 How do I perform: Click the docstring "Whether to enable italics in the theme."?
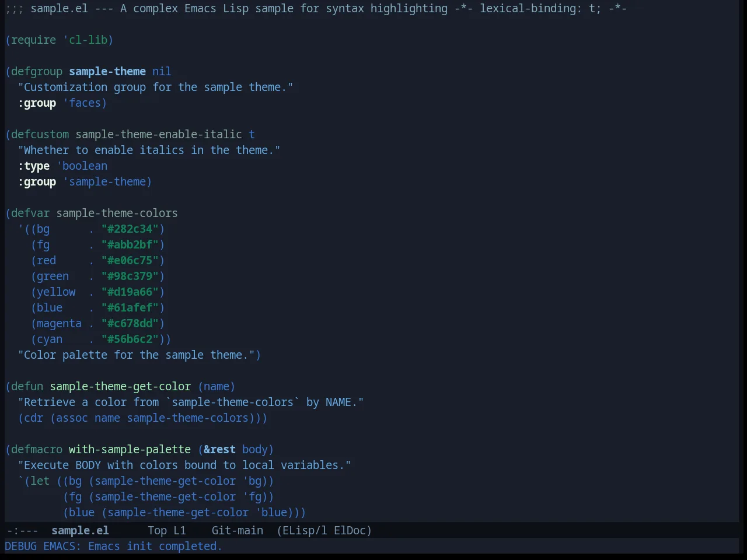click(x=149, y=150)
